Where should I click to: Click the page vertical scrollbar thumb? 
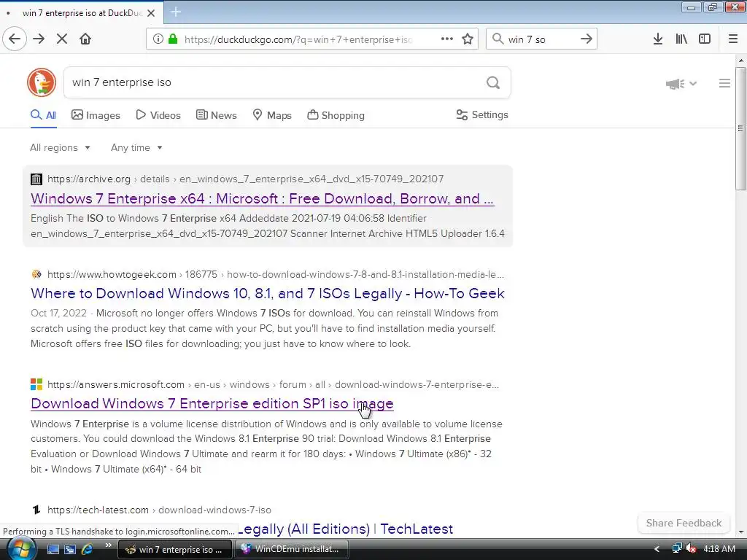coord(740,128)
